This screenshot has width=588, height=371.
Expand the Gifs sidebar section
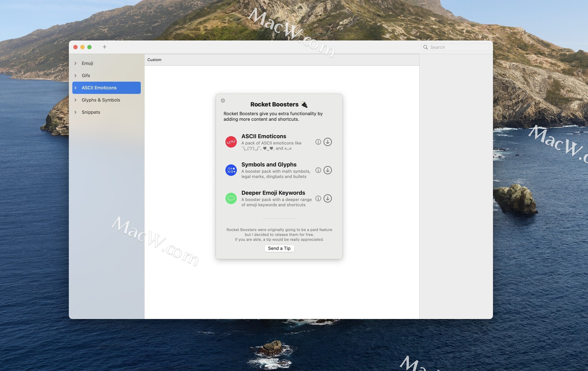(76, 76)
